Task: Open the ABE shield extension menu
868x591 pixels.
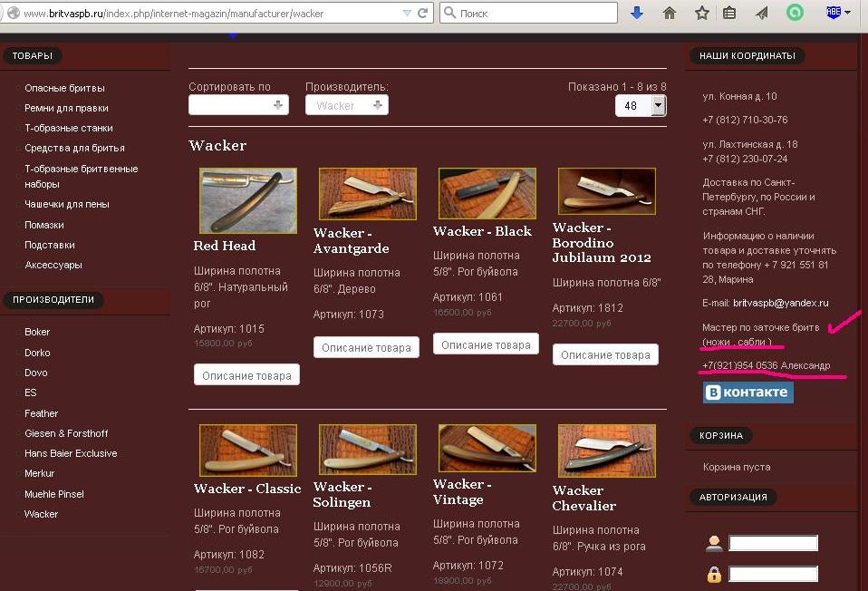Action: [x=836, y=13]
